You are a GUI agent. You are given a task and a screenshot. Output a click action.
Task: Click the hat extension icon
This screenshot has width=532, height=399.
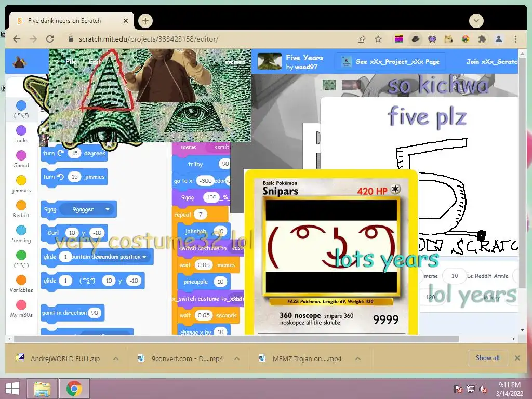415,39
